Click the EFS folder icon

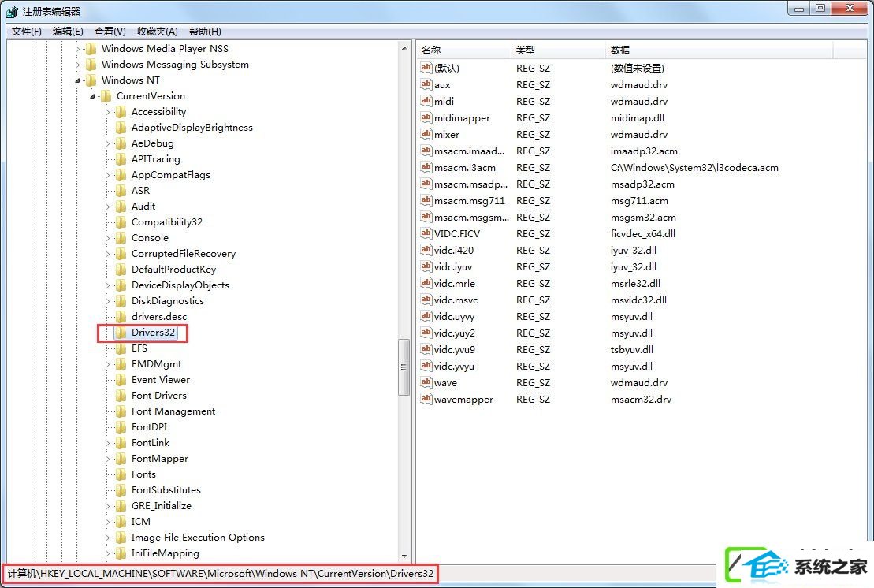point(121,348)
